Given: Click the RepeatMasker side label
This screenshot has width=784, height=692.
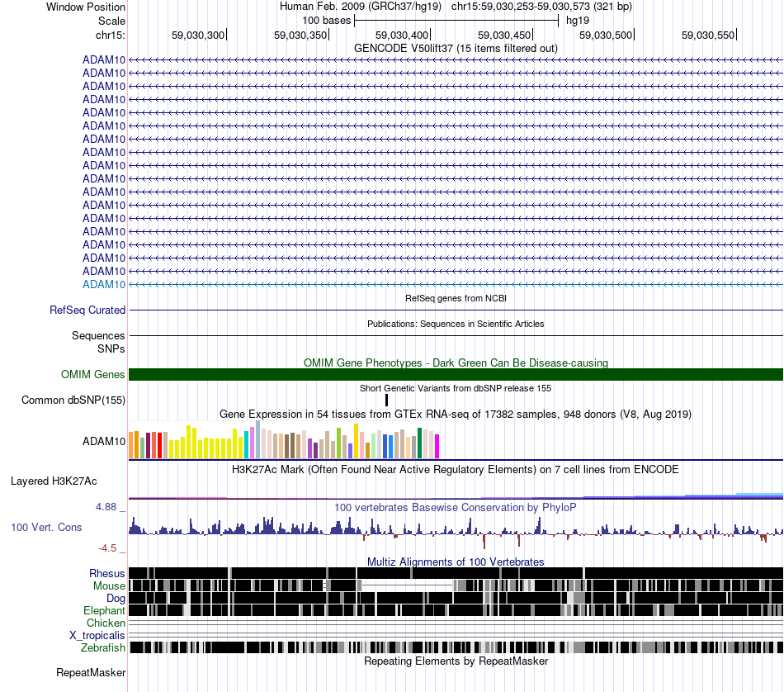Looking at the screenshot, I should tap(91, 673).
